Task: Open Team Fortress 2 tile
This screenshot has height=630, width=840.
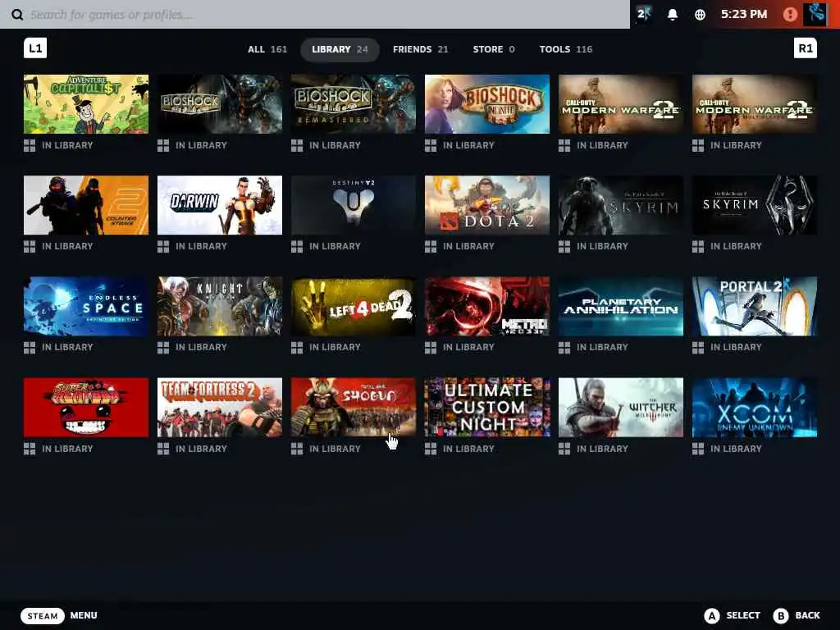Action: pos(220,407)
